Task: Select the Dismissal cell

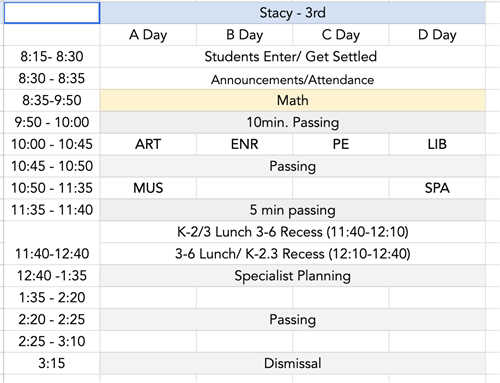Action: [293, 363]
